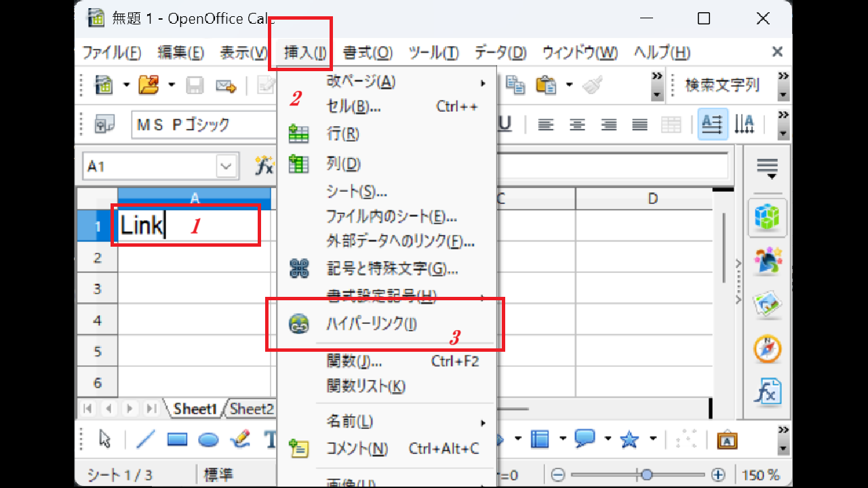Click the Format Paintbrush icon
Viewport: 868px width, 488px height.
coord(593,85)
